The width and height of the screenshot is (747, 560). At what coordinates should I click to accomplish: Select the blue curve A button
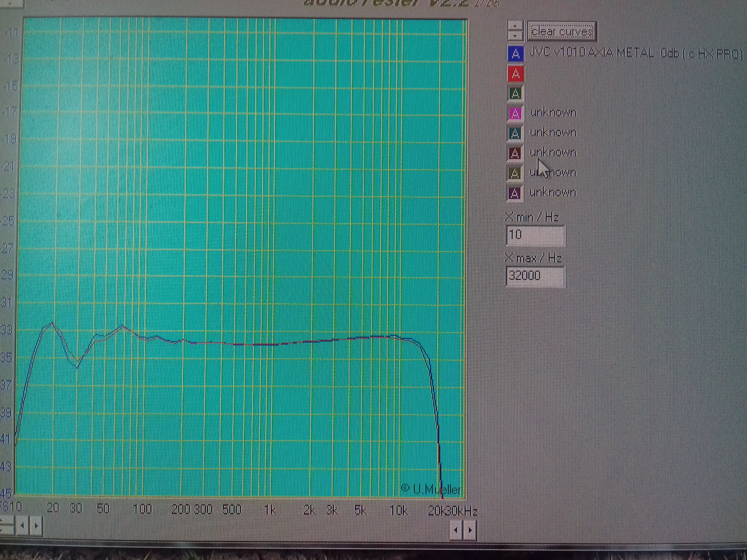(x=515, y=54)
